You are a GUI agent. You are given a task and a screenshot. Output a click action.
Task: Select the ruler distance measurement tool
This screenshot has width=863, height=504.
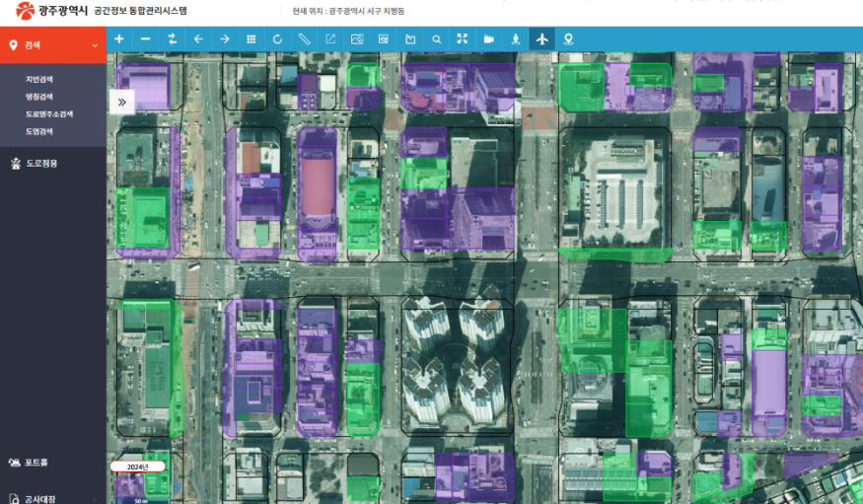(x=304, y=38)
